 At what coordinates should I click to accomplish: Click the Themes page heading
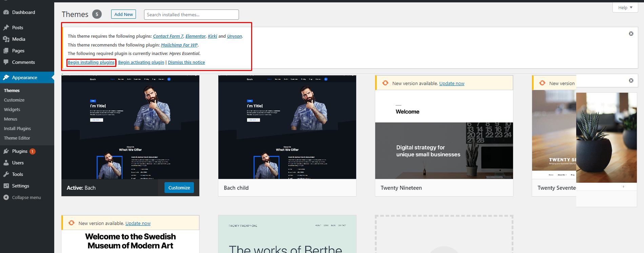pyautogui.click(x=75, y=14)
